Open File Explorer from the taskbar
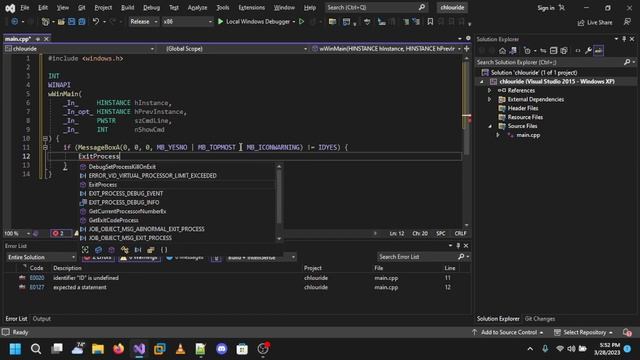Screen dimensions: 640x360 click(98, 349)
